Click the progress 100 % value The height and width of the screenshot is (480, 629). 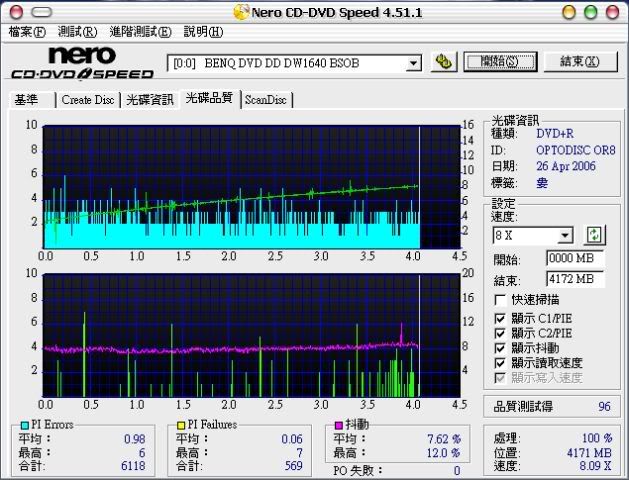[x=597, y=438]
